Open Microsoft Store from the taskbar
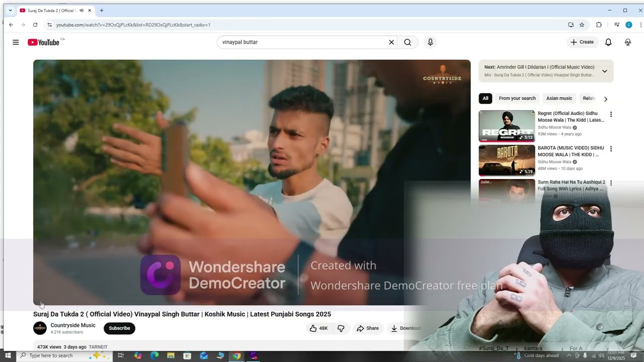 click(x=187, y=355)
